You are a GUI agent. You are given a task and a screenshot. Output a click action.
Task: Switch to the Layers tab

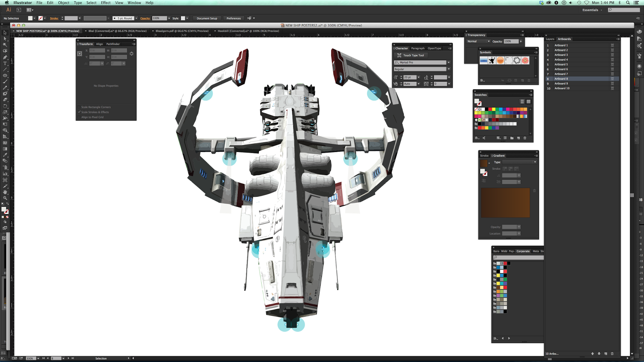coord(550,39)
